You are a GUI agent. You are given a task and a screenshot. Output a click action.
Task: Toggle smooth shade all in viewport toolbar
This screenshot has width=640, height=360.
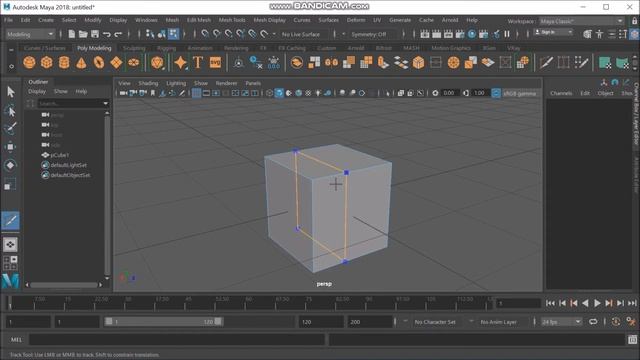click(279, 93)
